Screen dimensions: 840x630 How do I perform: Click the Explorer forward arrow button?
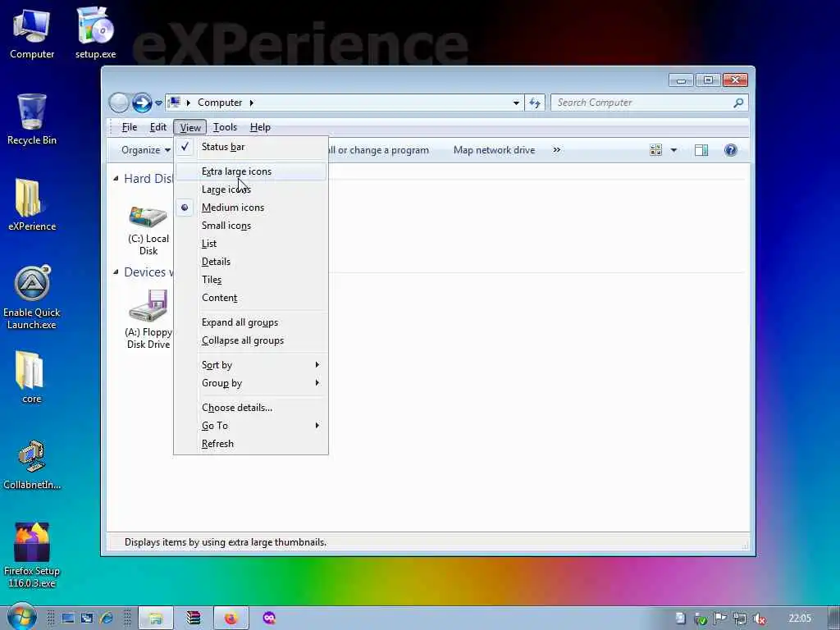pyautogui.click(x=142, y=103)
